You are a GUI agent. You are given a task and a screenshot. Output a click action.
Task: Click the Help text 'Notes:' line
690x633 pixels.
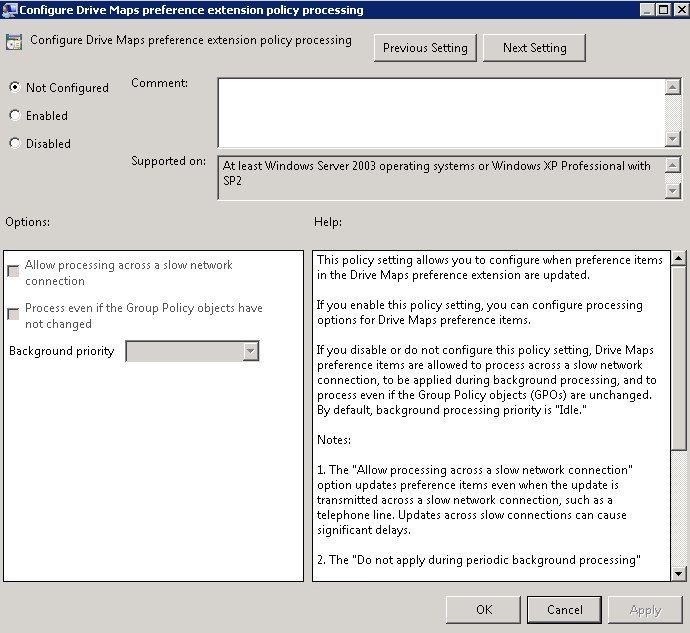[334, 440]
